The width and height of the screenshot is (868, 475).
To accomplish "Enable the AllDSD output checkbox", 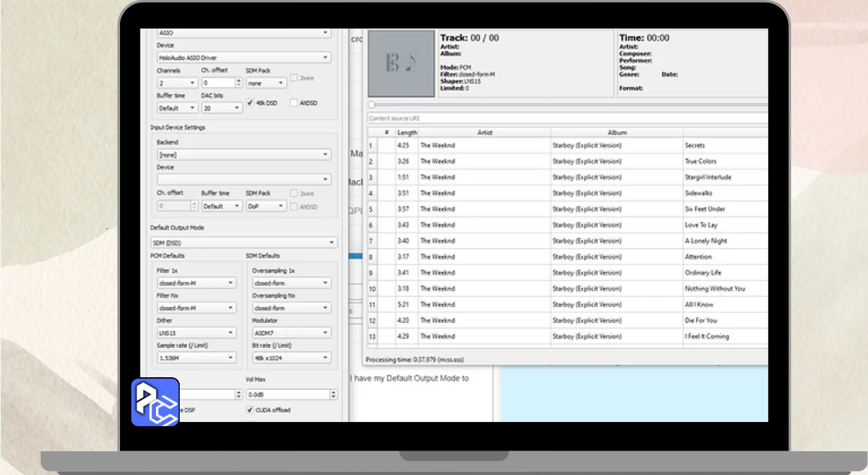I will tap(294, 103).
